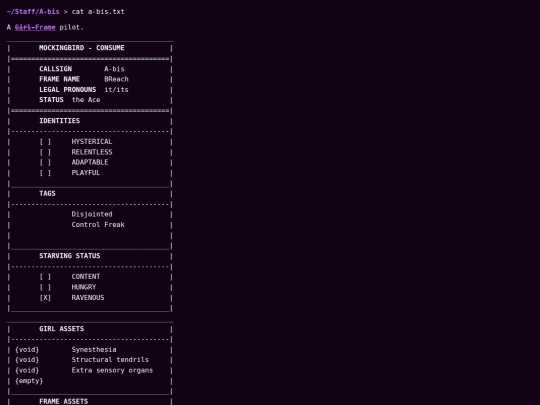
Task: Click the ~/Staff/A-bis path prompt
Action: tap(33, 11)
